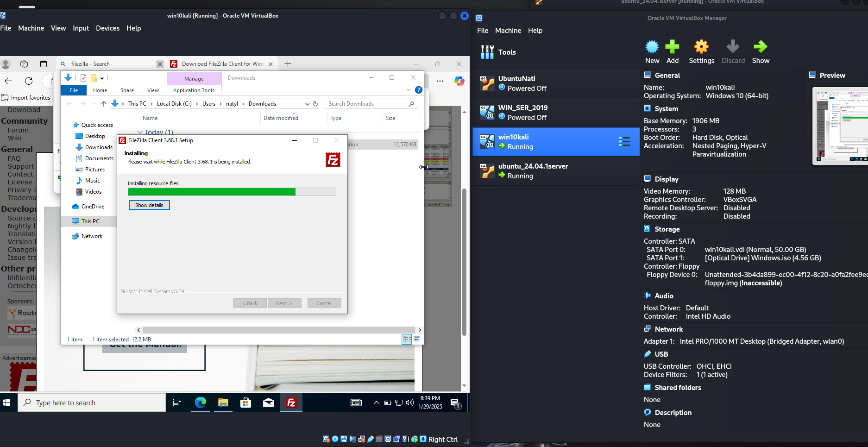Select the WIN_SER_2019 virtual machine
Viewport: 868px width, 447px height.
[556, 113]
